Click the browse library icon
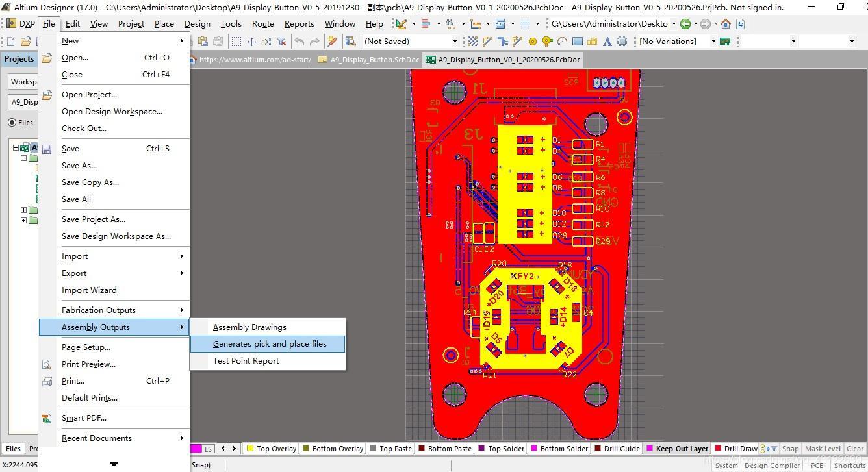This screenshot has width=868, height=472. click(350, 42)
